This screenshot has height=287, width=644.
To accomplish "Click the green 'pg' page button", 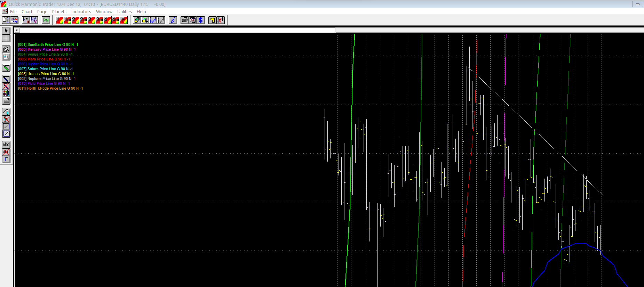I will pyautogui.click(x=46, y=20).
